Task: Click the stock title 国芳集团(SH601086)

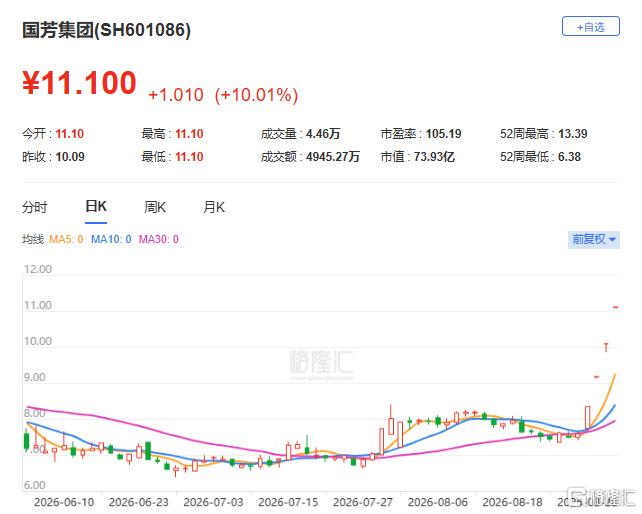Action: pos(106,30)
